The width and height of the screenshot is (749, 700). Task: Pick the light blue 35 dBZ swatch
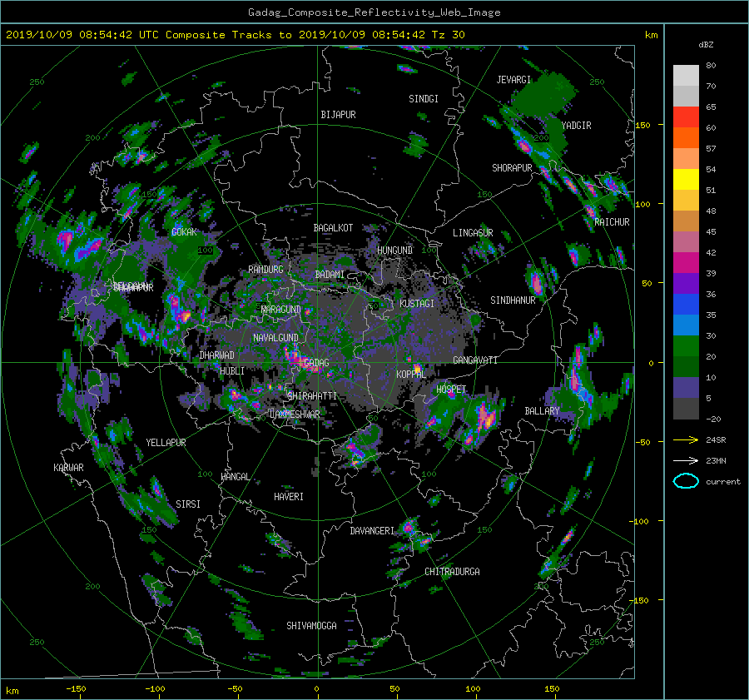tap(686, 325)
